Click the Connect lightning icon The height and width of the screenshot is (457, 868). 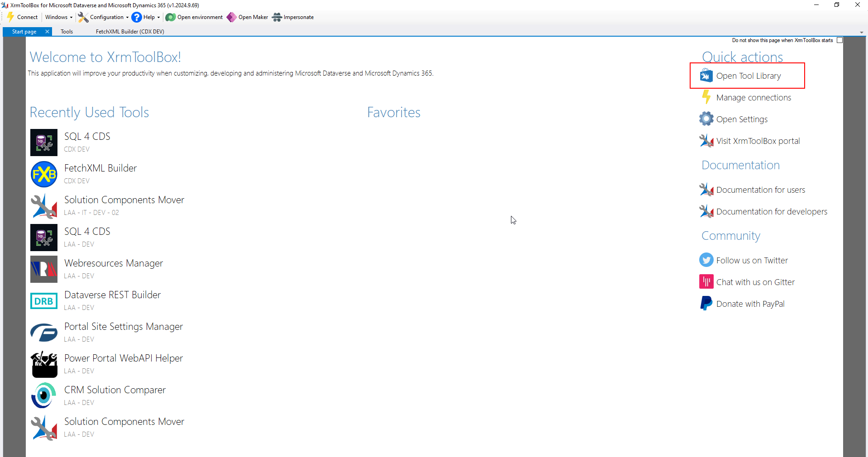(x=10, y=17)
